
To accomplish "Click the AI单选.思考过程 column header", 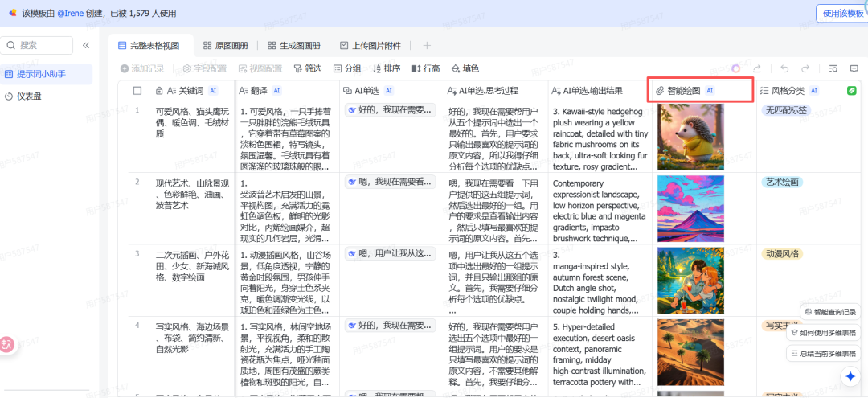I will [x=496, y=90].
